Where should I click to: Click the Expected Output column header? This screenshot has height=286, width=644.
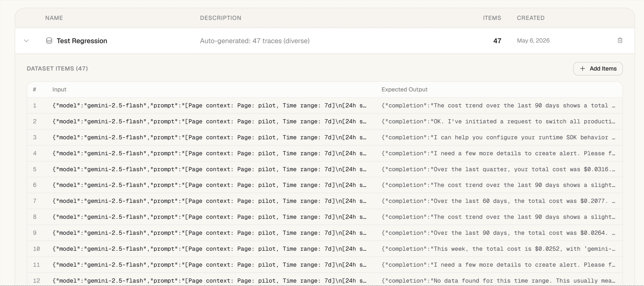[404, 89]
